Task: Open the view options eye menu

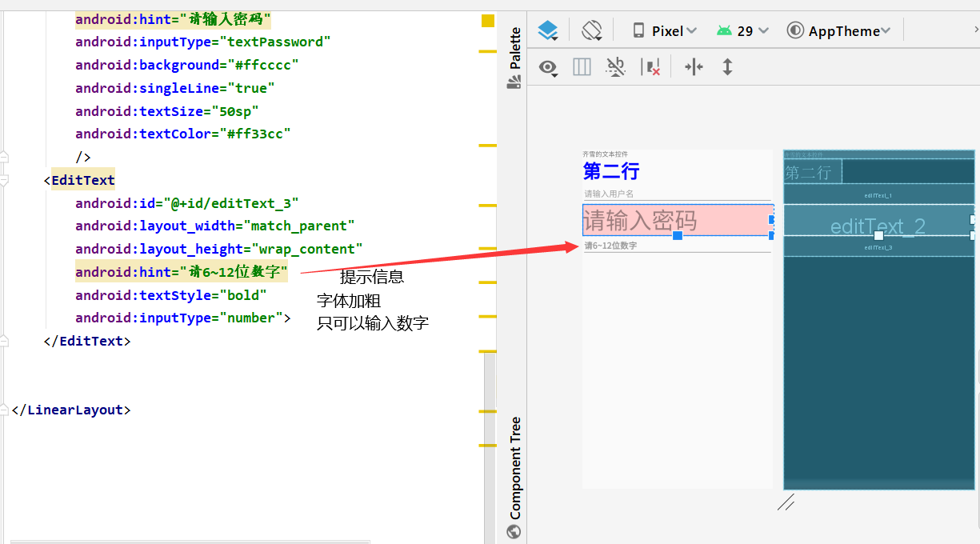Action: tap(548, 67)
